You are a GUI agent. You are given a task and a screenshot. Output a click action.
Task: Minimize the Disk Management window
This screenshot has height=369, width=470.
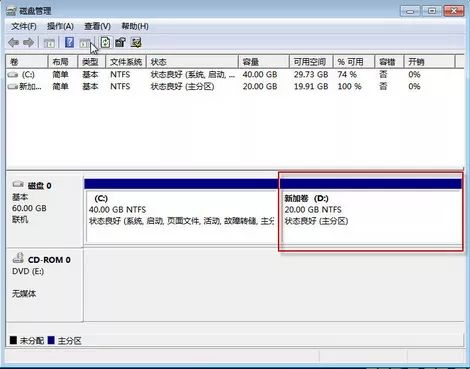(x=410, y=11)
